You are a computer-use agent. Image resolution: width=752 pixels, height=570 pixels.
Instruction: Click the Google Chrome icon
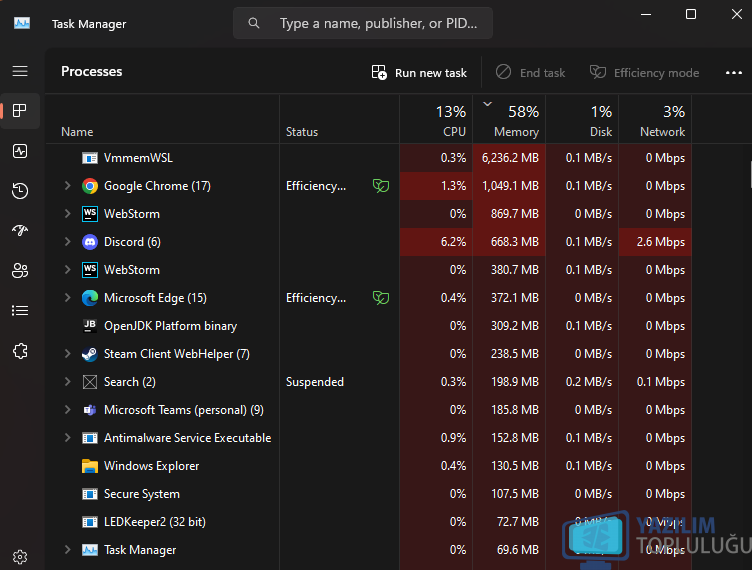point(90,186)
